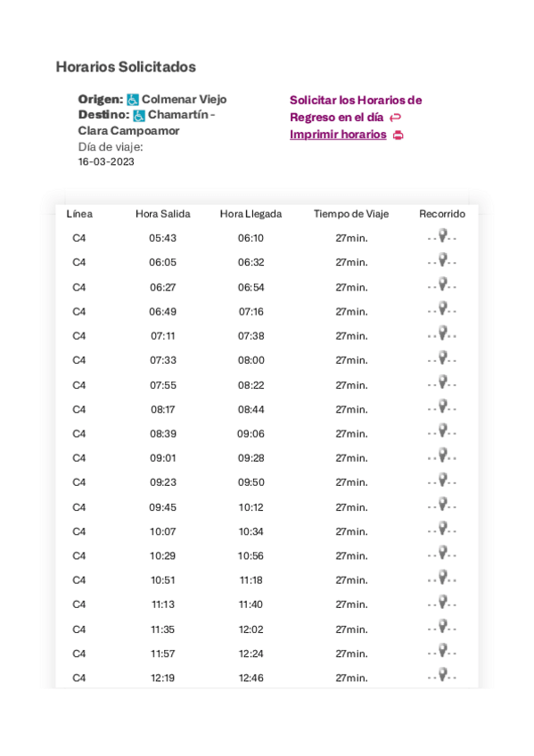Click the printer icon beside Imprimir horarios
This screenshot has width=534, height=756.
(x=396, y=134)
